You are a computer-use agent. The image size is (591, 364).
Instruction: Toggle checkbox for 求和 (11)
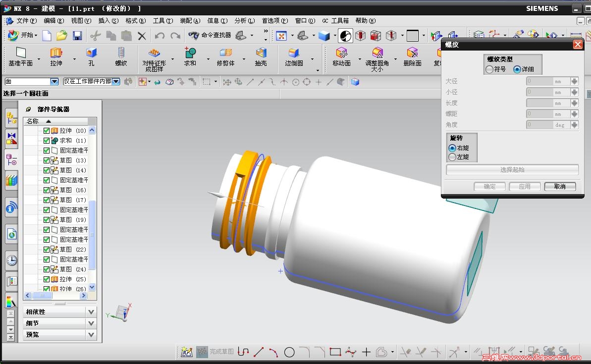[x=47, y=141]
